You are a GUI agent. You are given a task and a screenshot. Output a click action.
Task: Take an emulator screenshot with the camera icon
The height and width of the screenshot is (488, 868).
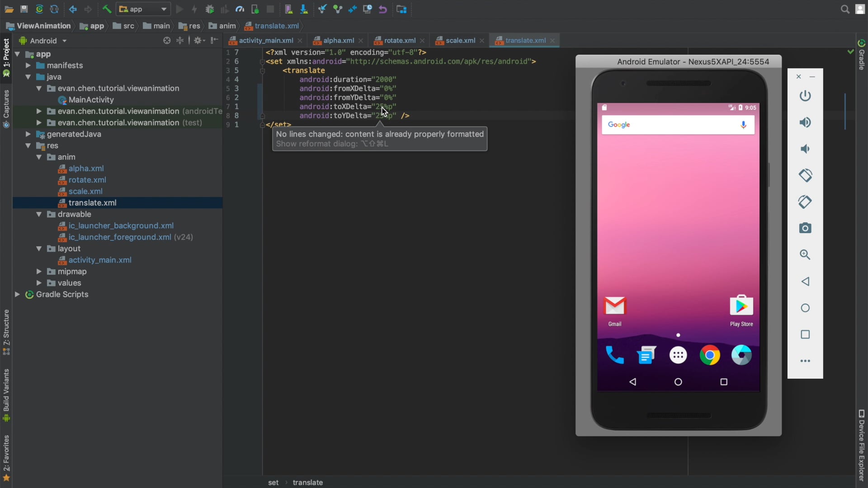click(x=805, y=228)
